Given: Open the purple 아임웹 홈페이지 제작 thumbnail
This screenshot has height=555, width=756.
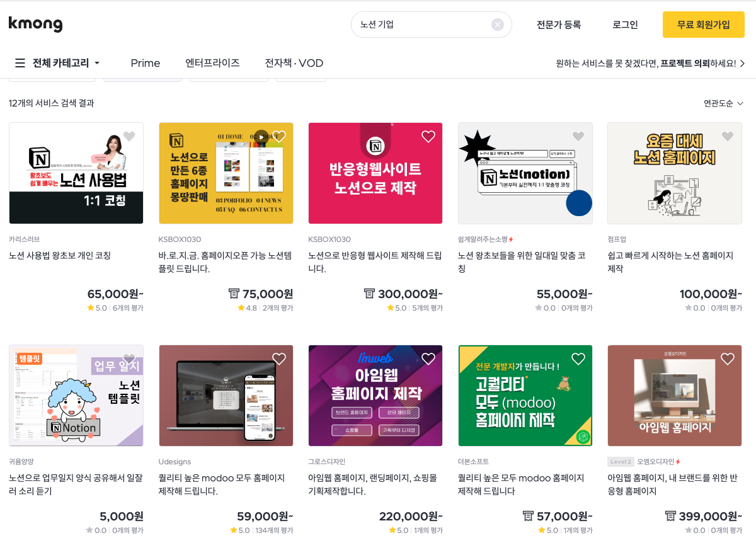Looking at the screenshot, I should (x=375, y=396).
